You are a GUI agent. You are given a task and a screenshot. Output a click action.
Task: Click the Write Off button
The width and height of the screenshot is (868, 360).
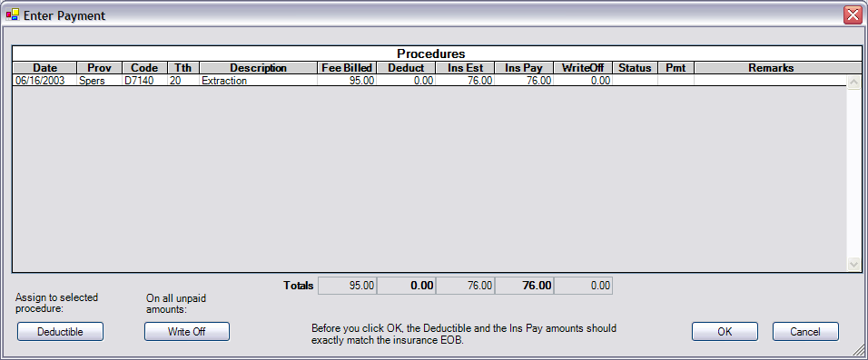187,332
